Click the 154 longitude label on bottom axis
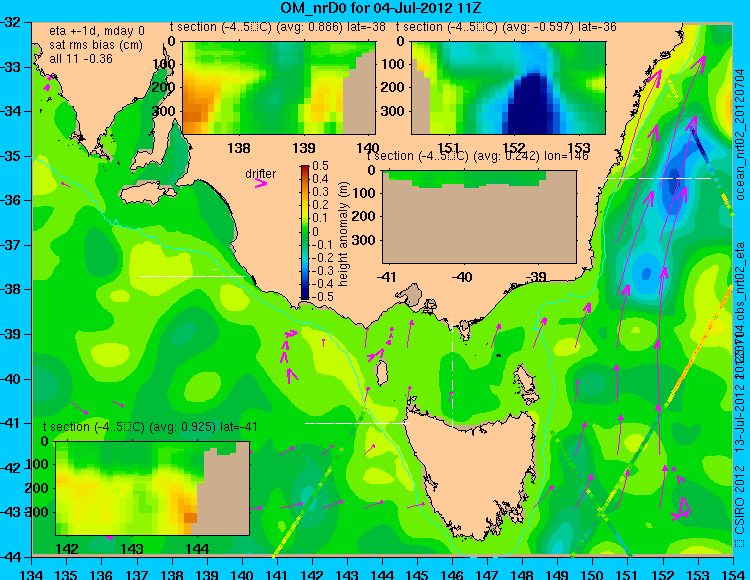750x580 pixels. pos(732,574)
